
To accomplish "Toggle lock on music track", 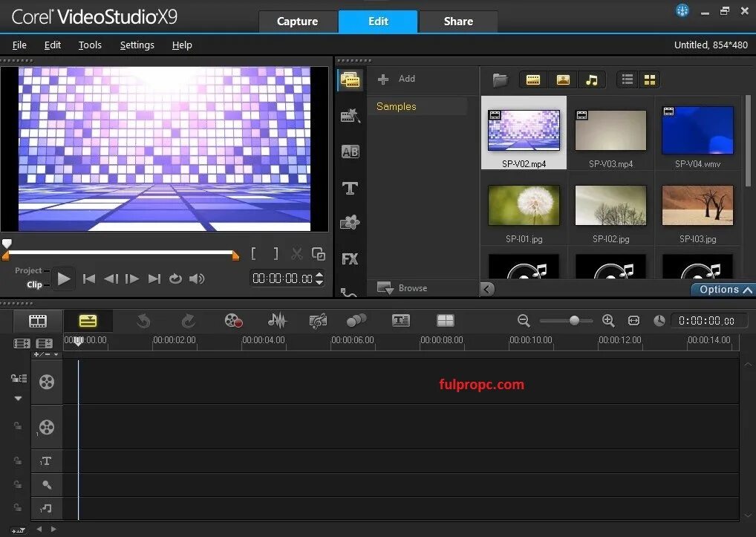I will (x=17, y=507).
